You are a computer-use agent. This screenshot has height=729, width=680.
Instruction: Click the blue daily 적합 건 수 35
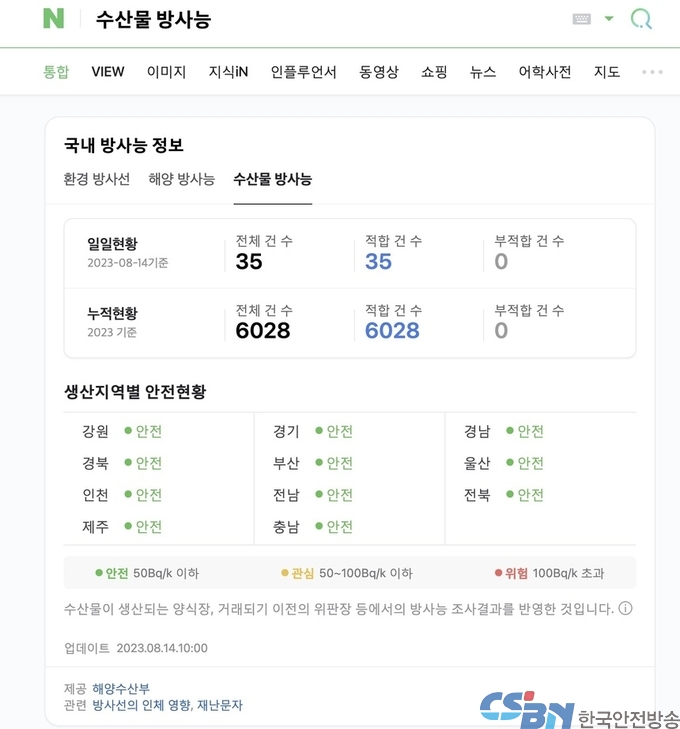(378, 261)
